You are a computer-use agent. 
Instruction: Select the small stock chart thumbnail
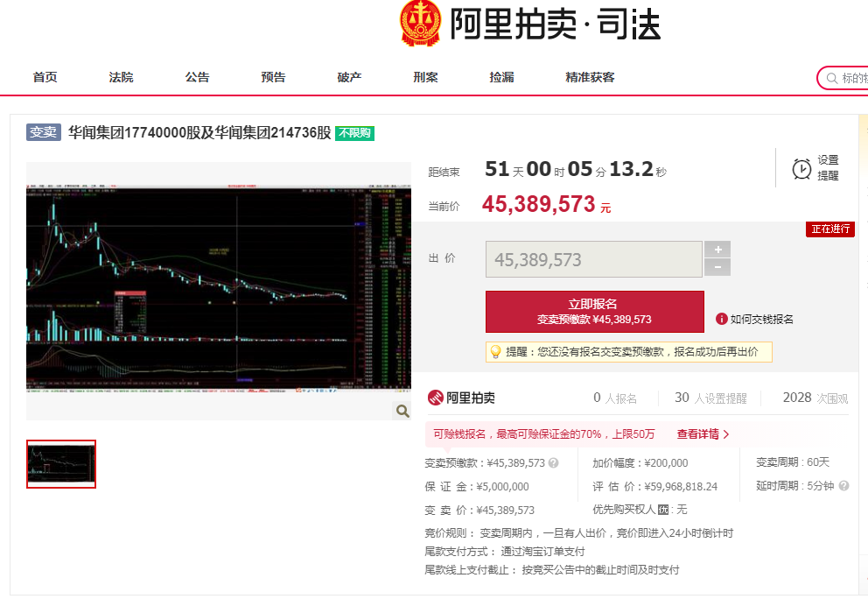(x=61, y=464)
